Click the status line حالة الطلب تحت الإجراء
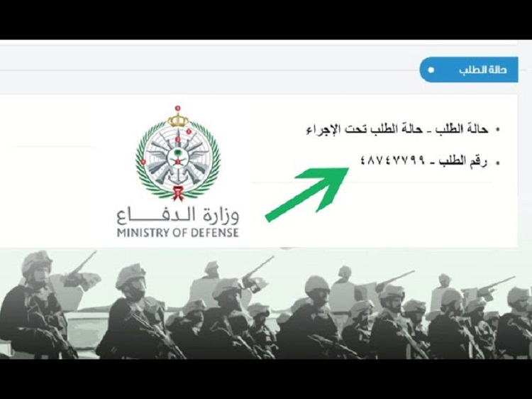Viewport: 532px width, 399px height. pos(397,129)
